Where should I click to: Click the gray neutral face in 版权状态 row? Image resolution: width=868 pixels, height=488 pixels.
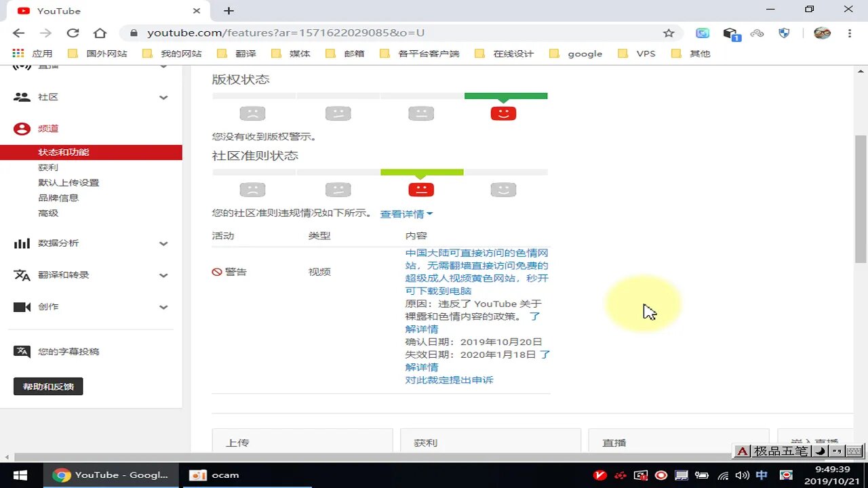coord(421,113)
